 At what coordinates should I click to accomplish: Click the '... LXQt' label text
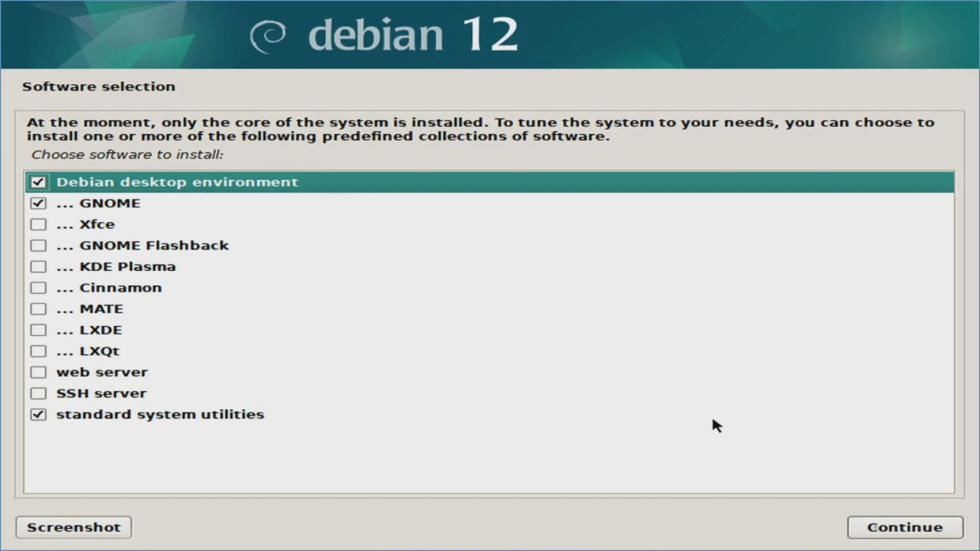point(88,351)
